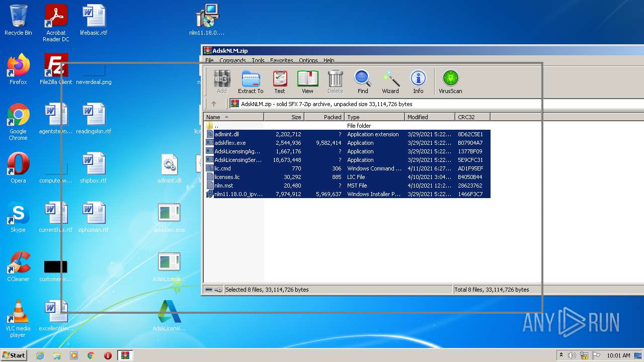Open Windows Explorer from taskbar

57,355
